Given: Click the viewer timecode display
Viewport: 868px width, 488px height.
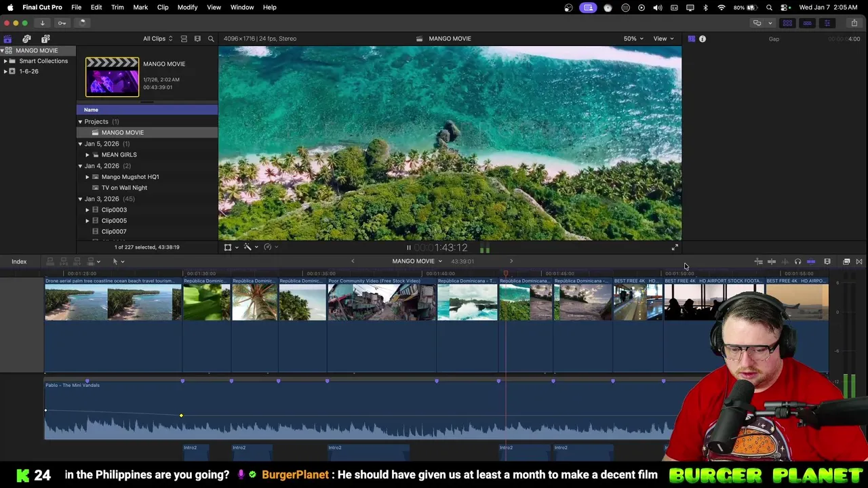Looking at the screenshot, I should point(441,248).
